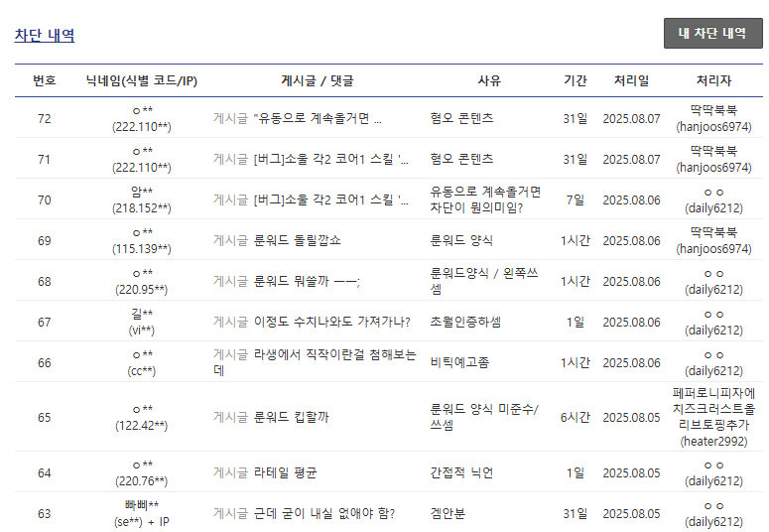Click date 2025.08.05 in row 64

(632, 473)
